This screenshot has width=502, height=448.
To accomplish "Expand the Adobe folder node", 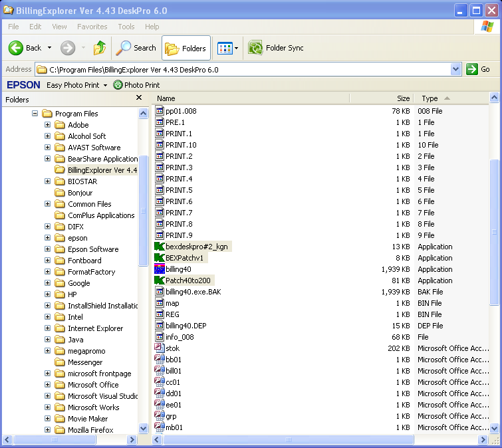I will coord(47,125).
